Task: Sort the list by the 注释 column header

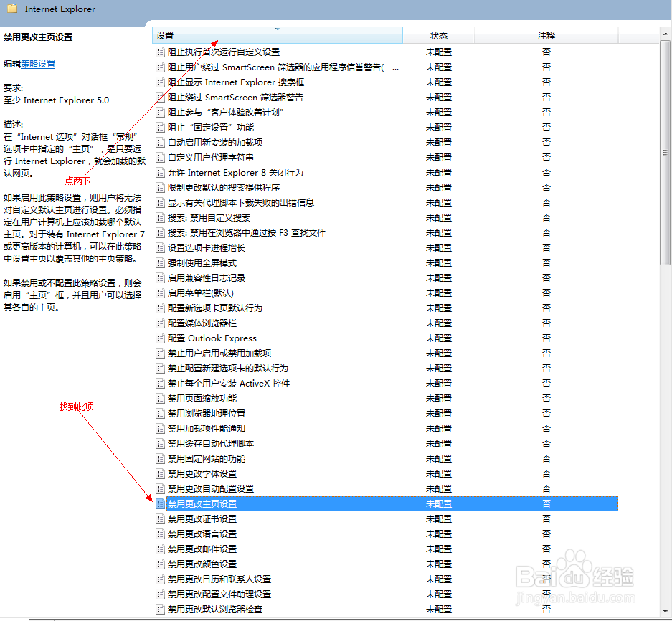Action: click(x=546, y=36)
